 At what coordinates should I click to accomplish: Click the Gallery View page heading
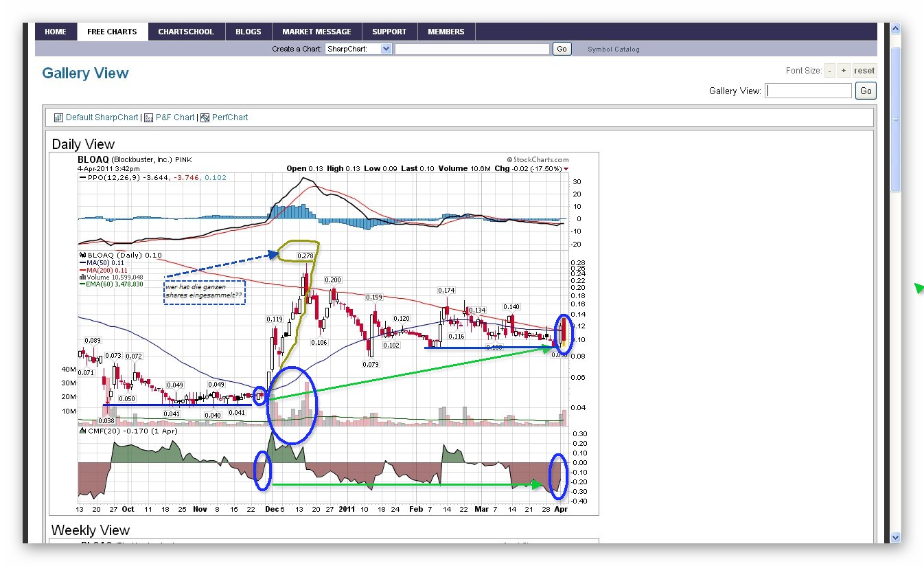click(x=85, y=73)
